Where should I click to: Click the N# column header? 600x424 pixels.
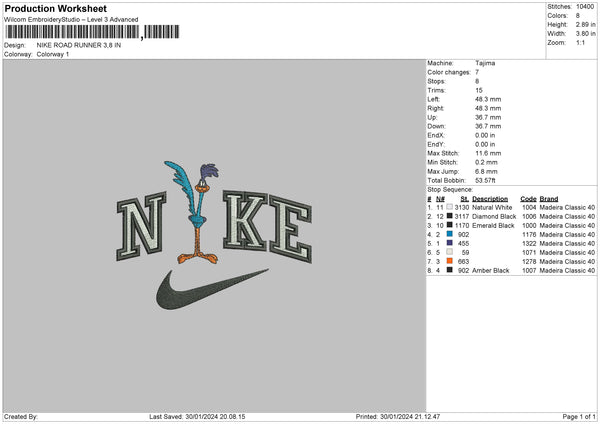(x=440, y=199)
